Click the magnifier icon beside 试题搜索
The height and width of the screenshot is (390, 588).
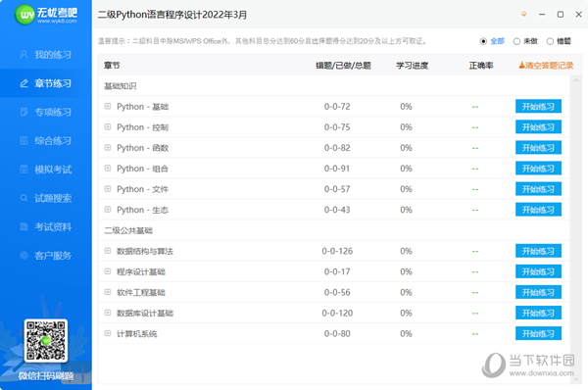[24, 198]
